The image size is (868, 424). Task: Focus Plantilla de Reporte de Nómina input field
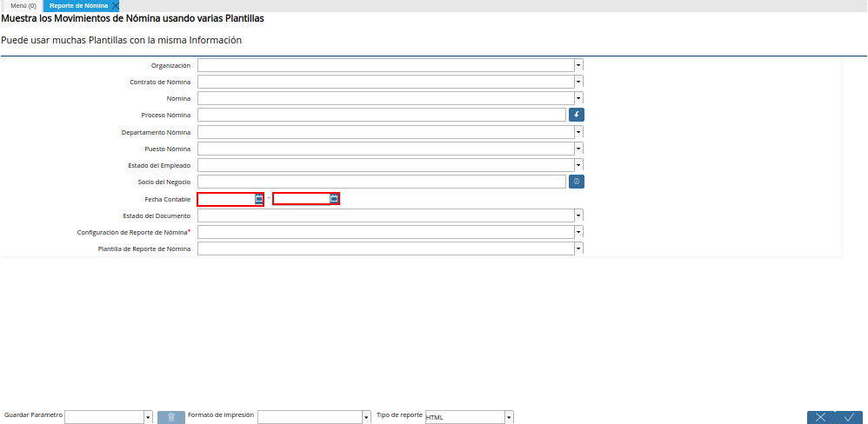[386, 248]
